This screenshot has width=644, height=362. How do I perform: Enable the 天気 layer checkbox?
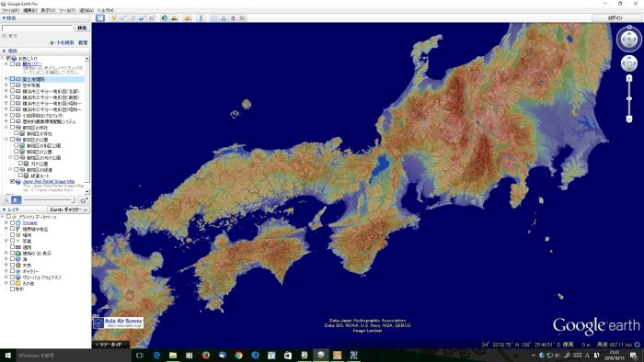(12, 266)
